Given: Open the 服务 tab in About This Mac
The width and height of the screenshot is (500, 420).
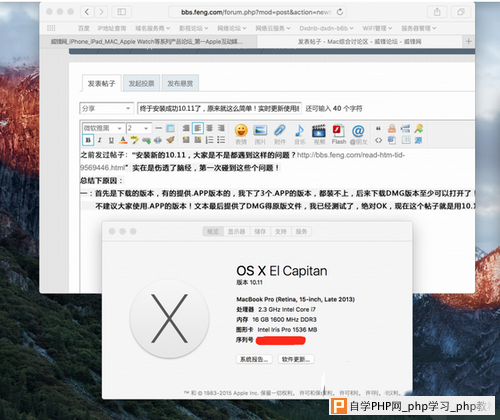Looking at the screenshot, I should point(301,231).
